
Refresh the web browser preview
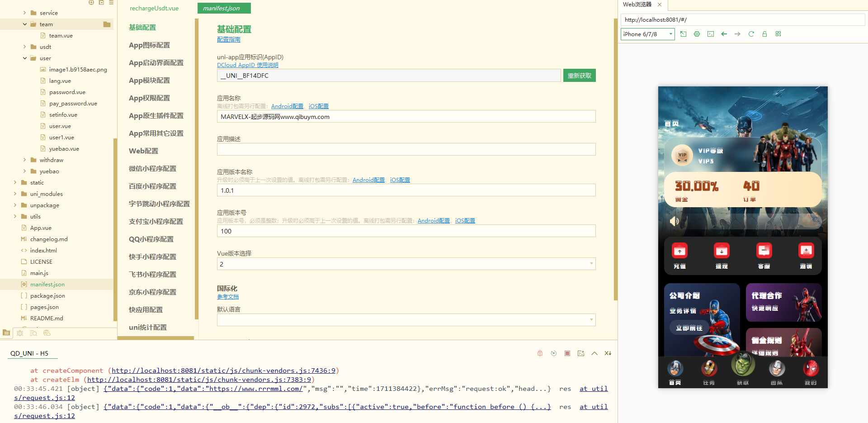coord(751,34)
